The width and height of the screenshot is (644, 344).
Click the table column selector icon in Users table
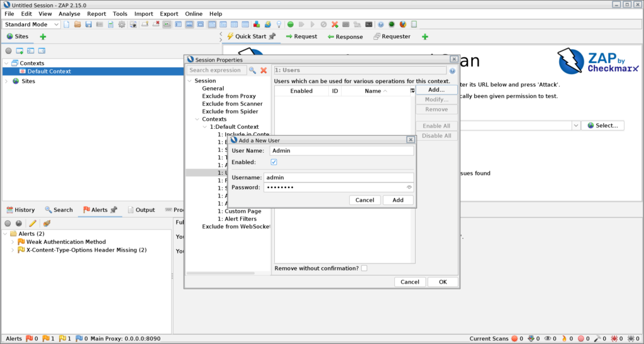(413, 91)
